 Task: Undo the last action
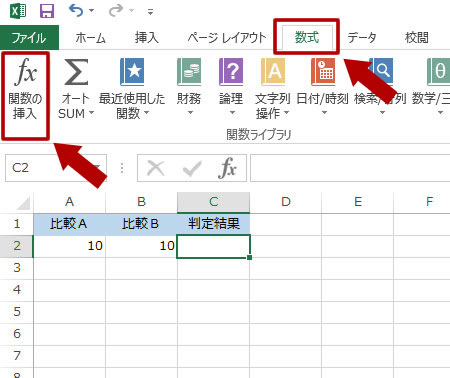pyautogui.click(x=76, y=11)
